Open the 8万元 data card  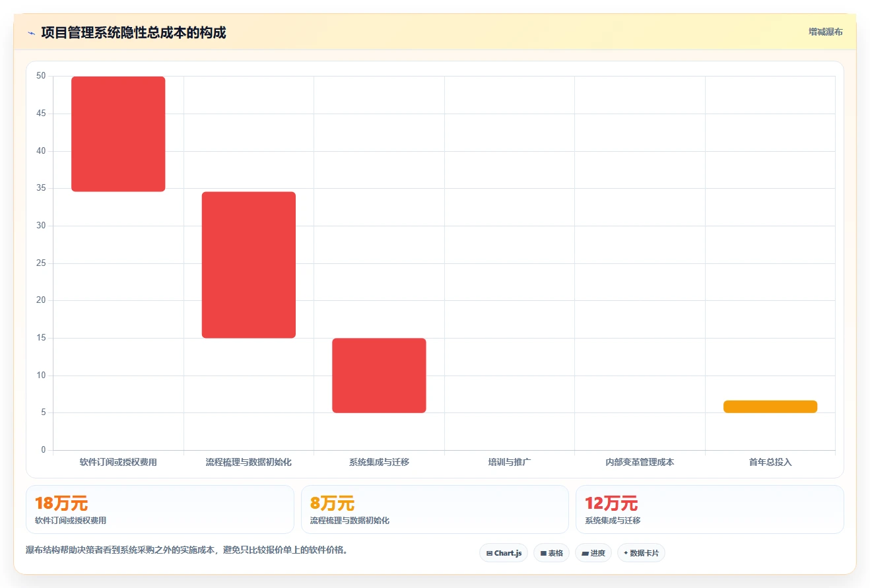tap(434, 509)
